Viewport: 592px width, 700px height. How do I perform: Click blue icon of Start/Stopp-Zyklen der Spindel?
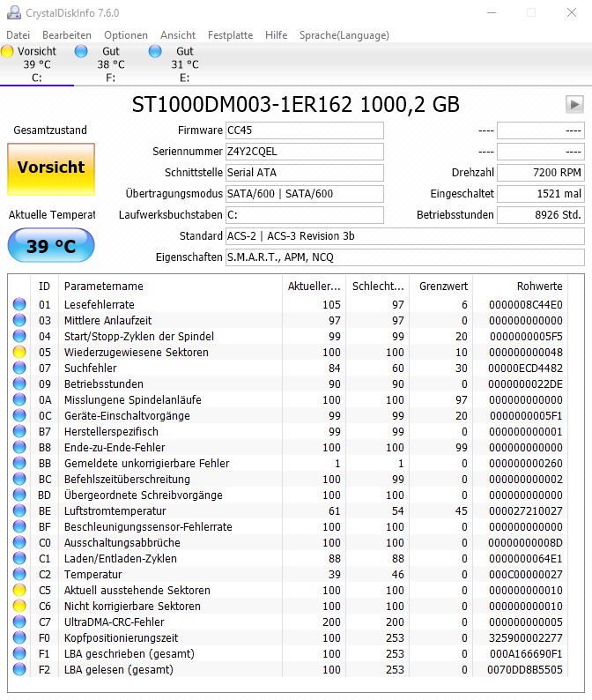[19, 336]
